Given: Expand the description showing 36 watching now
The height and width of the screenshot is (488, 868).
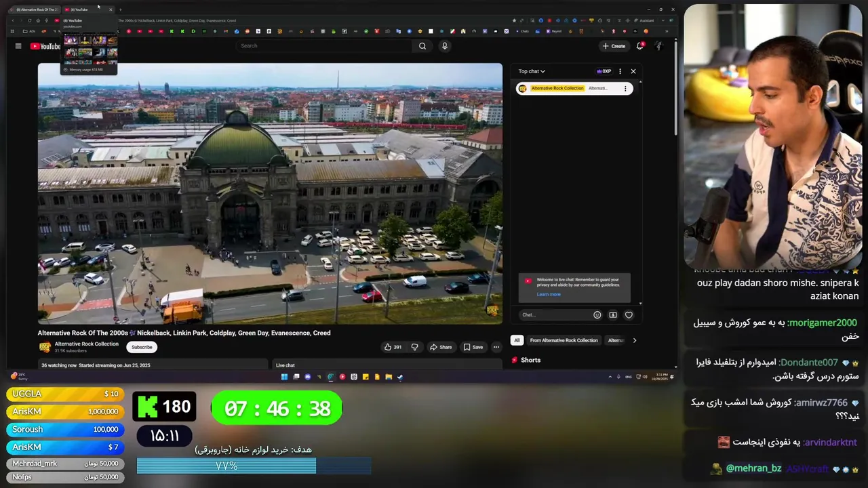Looking at the screenshot, I should [x=153, y=365].
